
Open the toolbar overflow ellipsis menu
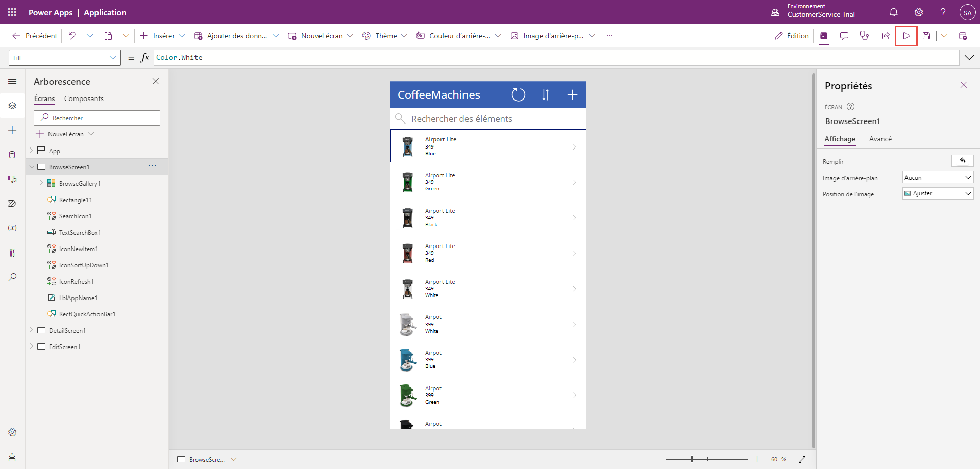pyautogui.click(x=609, y=36)
